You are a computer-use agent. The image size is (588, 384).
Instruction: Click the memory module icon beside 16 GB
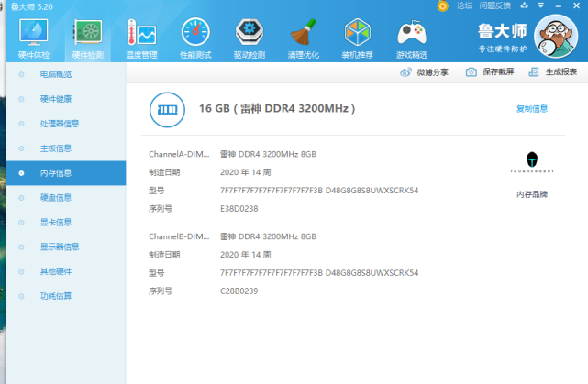(x=167, y=110)
